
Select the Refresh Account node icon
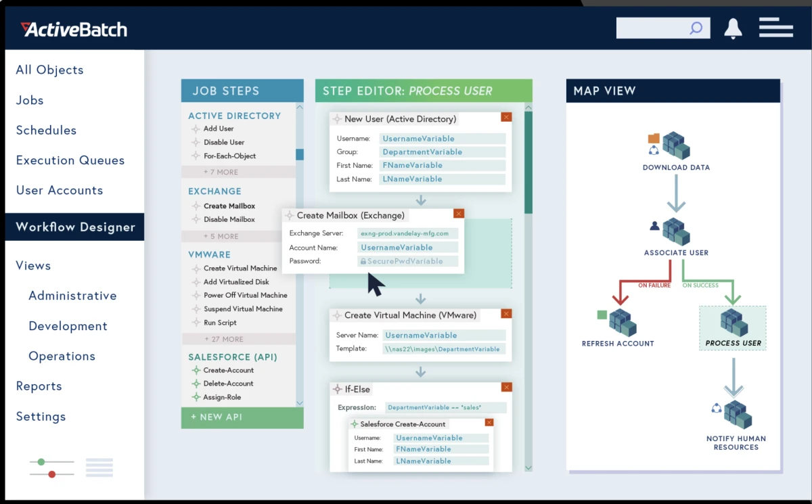click(623, 323)
